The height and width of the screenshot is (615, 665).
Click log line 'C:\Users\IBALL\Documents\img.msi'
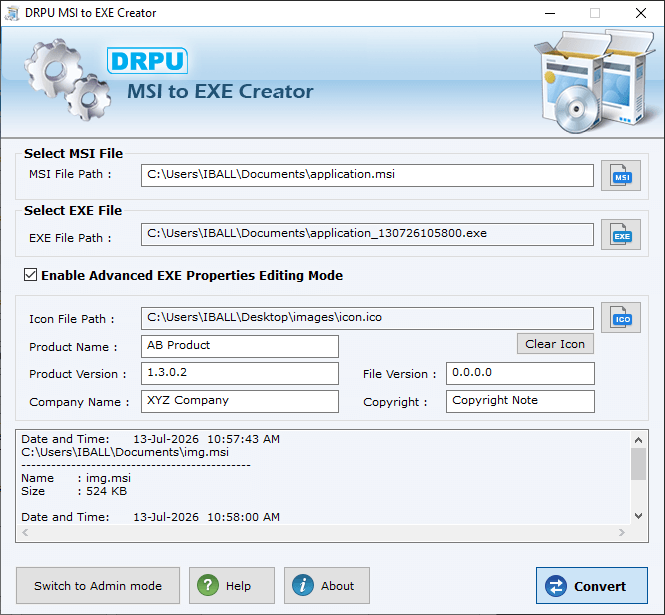125,452
